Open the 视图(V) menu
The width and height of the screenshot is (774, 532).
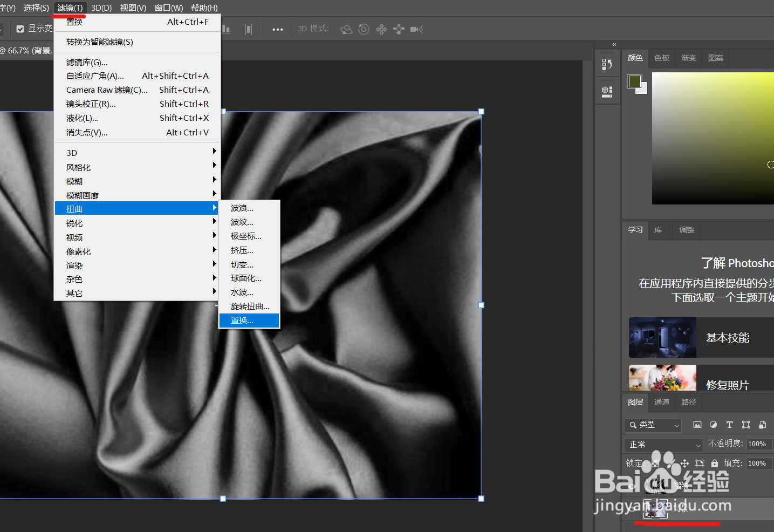tap(133, 8)
